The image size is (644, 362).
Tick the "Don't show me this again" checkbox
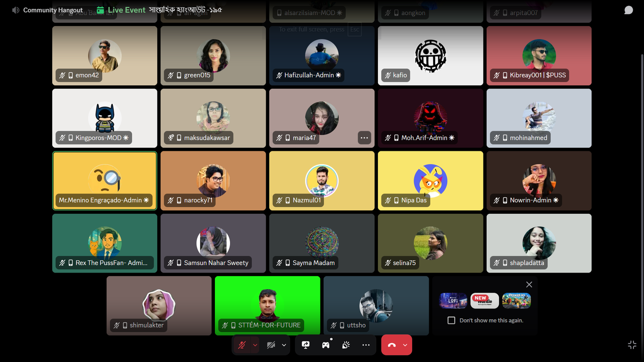pos(451,320)
